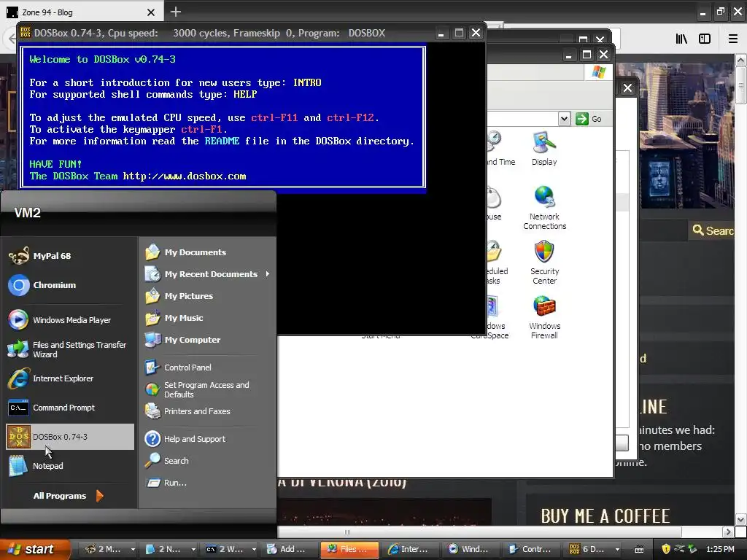Open Security Center in Control Panel
This screenshot has width=747, height=560.
pyautogui.click(x=544, y=262)
